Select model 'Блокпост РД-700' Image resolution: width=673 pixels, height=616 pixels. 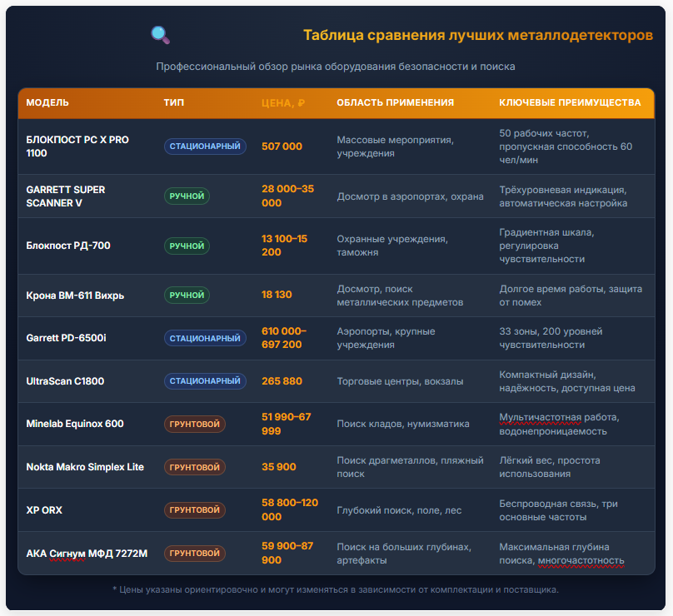coord(68,246)
